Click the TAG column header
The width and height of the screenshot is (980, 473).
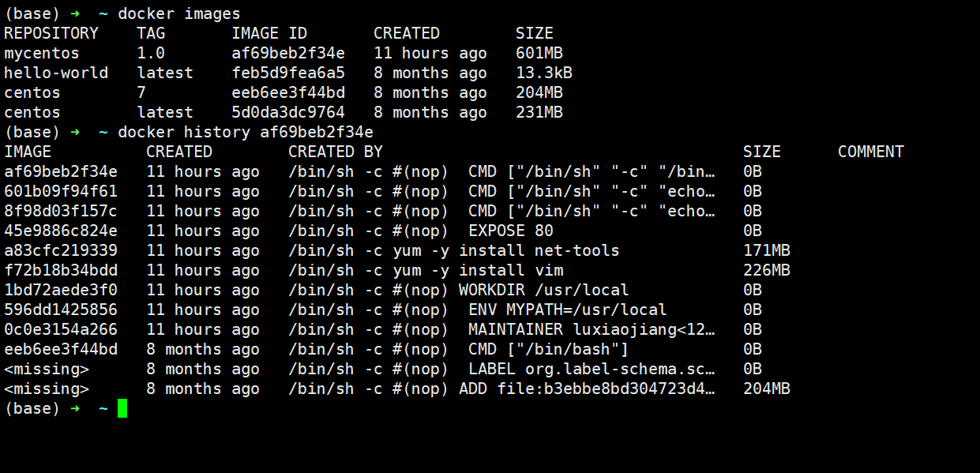[151, 33]
